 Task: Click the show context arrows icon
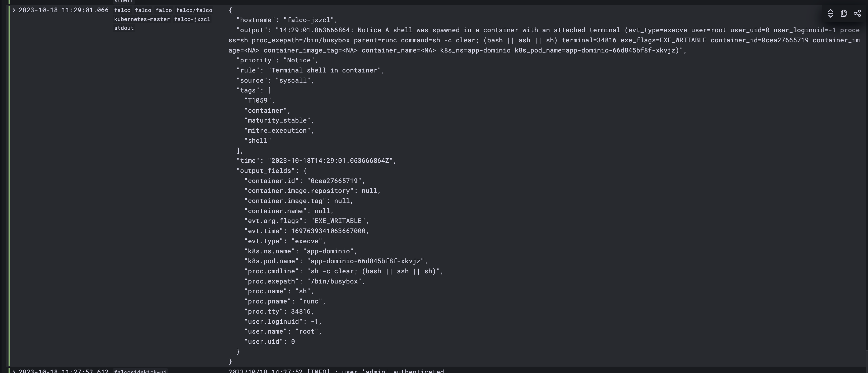click(x=831, y=14)
